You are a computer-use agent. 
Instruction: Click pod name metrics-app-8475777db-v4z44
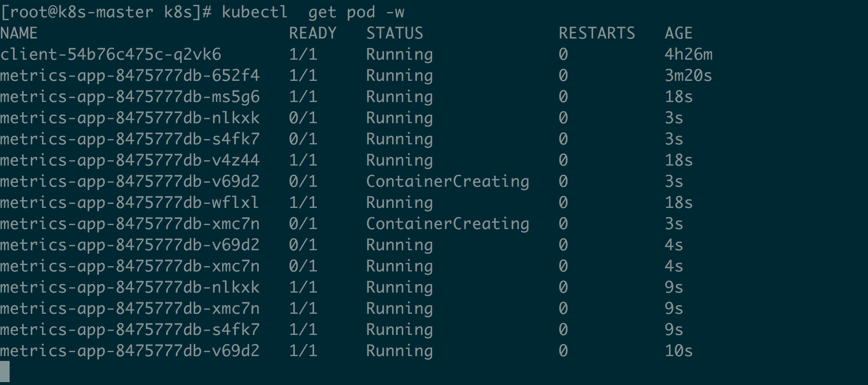point(130,160)
